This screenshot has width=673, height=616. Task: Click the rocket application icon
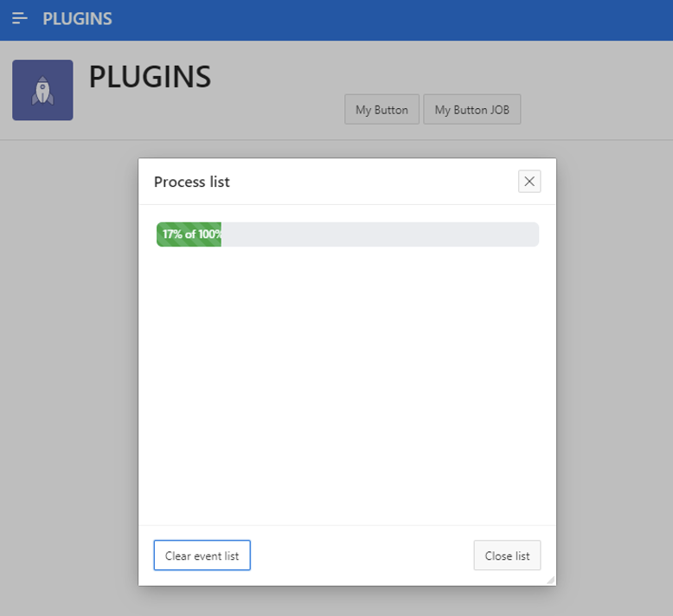(x=42, y=90)
